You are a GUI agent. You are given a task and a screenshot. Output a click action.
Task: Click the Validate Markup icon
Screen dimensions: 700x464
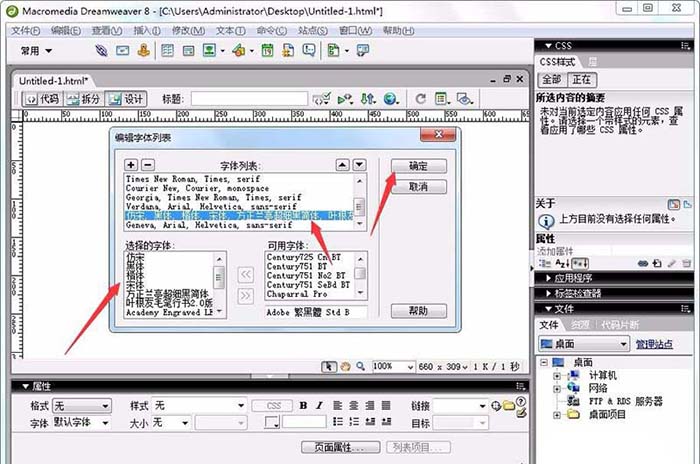321,99
